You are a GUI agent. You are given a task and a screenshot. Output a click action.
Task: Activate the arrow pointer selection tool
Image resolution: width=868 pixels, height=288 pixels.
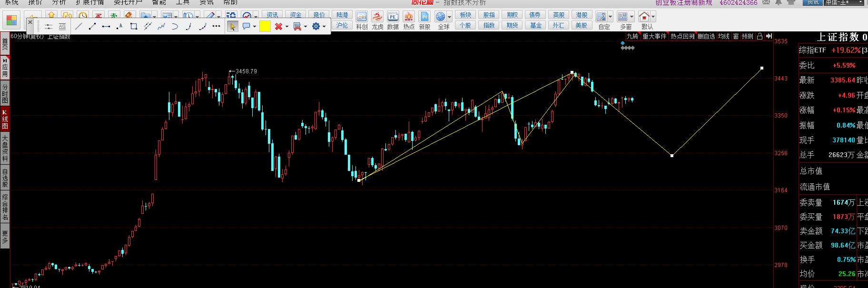coord(232,26)
